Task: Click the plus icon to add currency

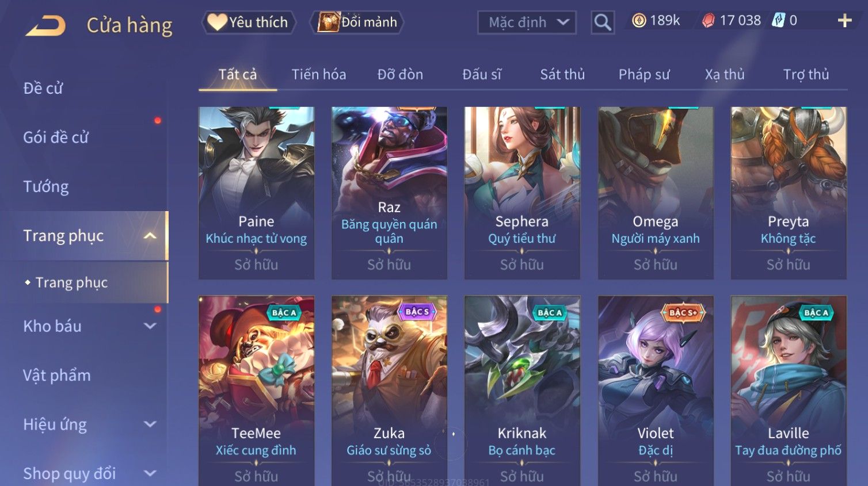Action: coord(844,21)
